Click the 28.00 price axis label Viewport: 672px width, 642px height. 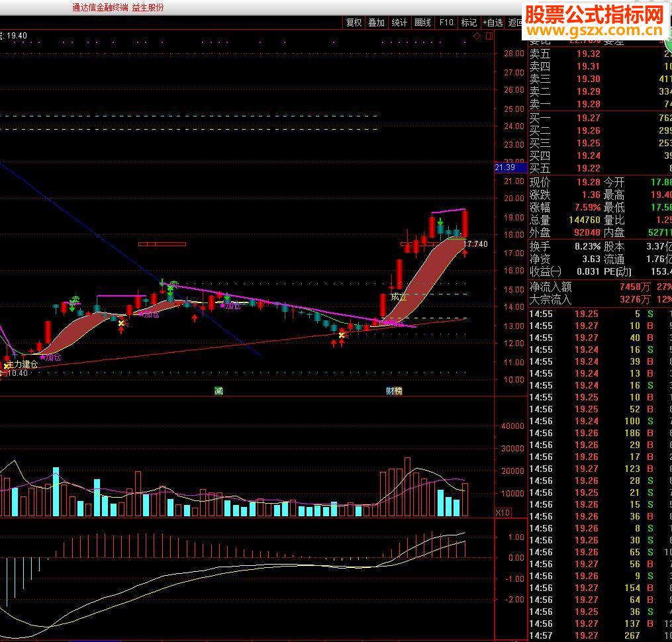pyautogui.click(x=514, y=54)
